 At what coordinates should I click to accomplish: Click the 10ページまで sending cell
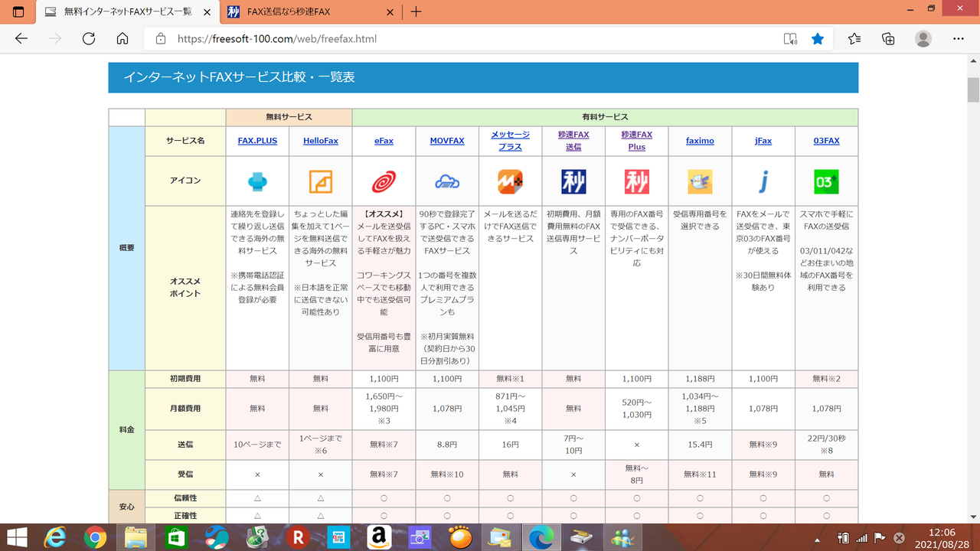257,444
